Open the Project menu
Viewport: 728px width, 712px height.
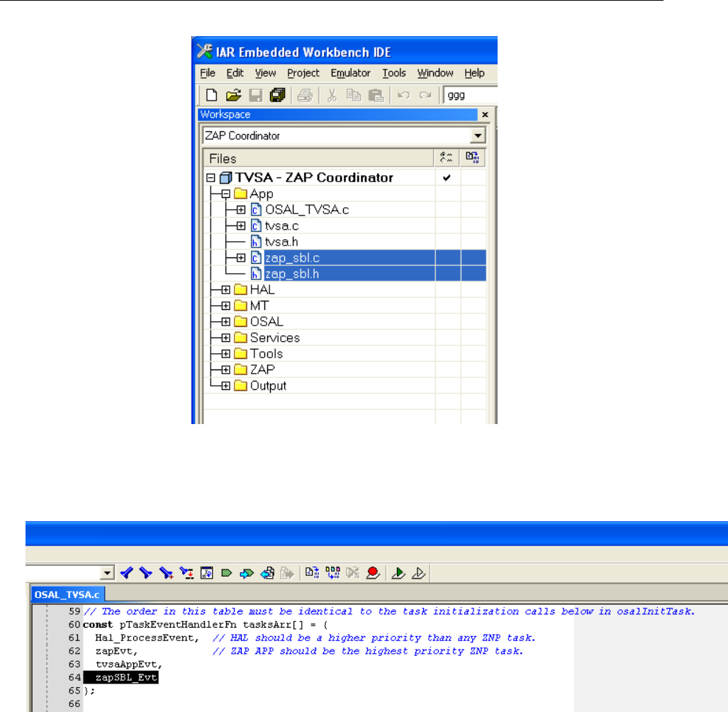point(303,73)
